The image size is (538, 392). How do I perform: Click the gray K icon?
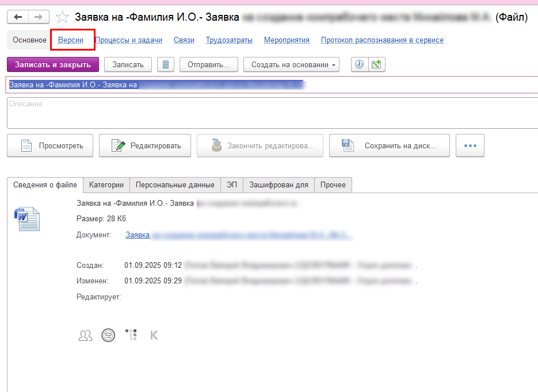click(x=154, y=335)
